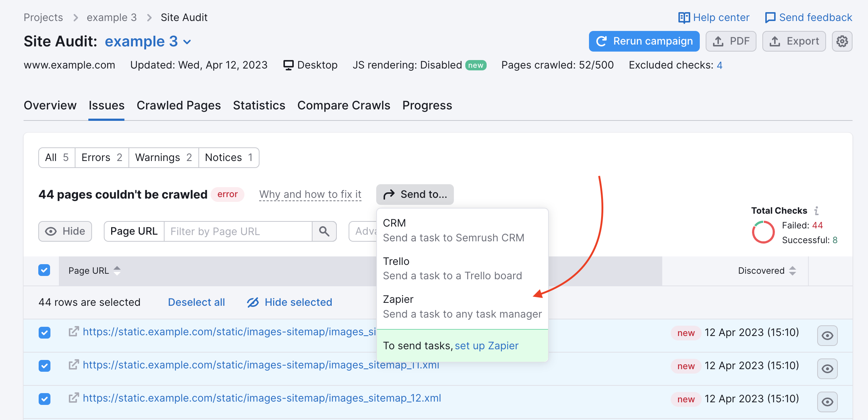Viewport: 868px width, 420px height.
Task: Toggle the checkbox for images_sitemap_12 URL
Action: 44,398
